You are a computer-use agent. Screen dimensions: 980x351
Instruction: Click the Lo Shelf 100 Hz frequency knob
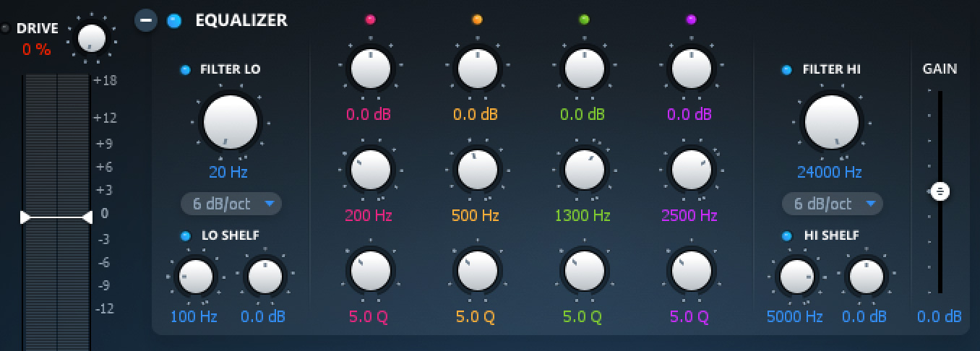pos(196,277)
